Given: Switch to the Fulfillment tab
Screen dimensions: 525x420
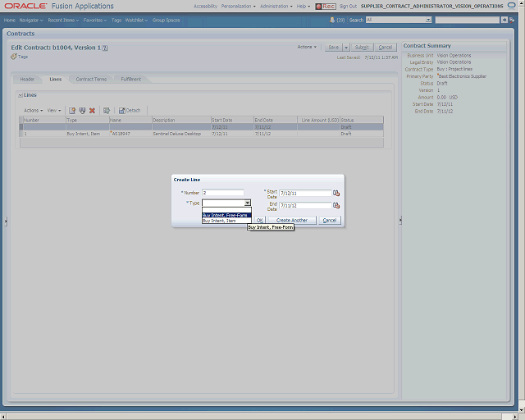Looking at the screenshot, I should [131, 80].
